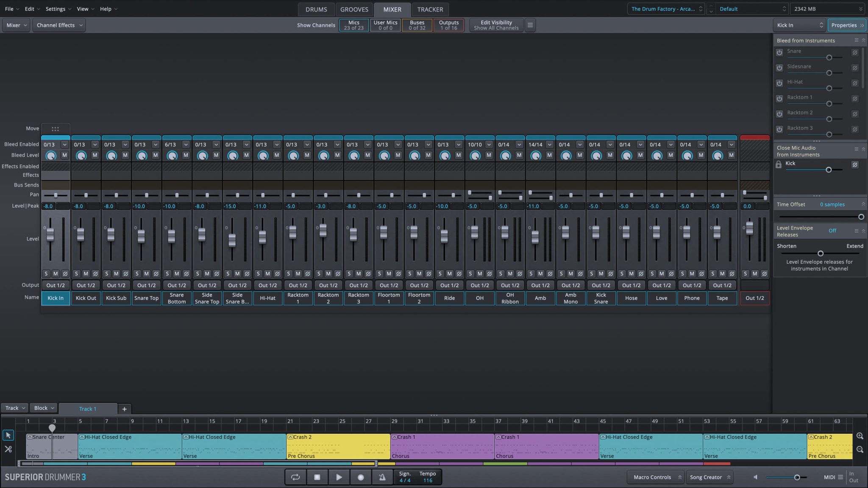Show the Buses channels
The width and height of the screenshot is (868, 488).
[x=417, y=25]
